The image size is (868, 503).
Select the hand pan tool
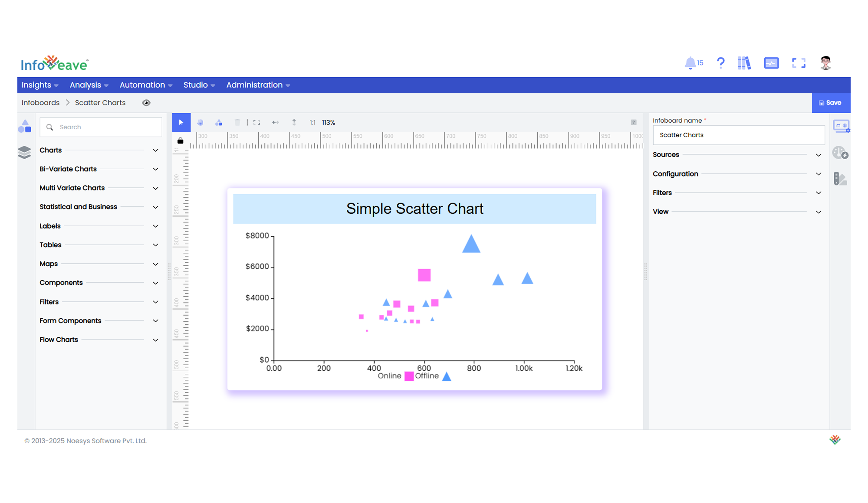[200, 122]
